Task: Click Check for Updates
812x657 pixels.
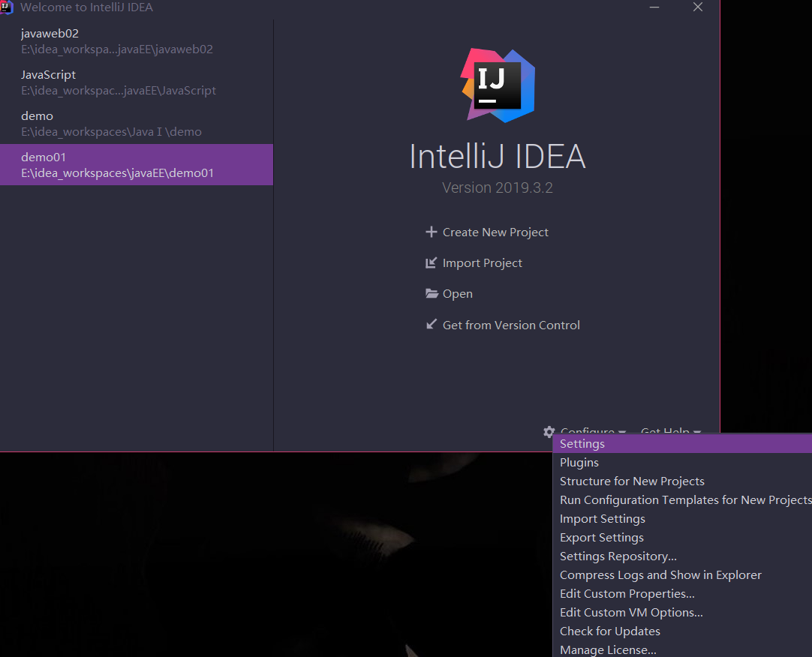Action: [x=682, y=631]
